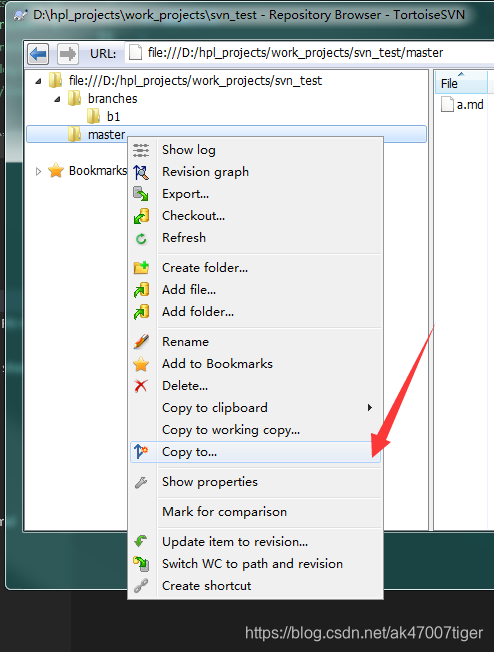This screenshot has height=652, width=494.
Task: Click the Add folder icon
Action: tap(141, 312)
